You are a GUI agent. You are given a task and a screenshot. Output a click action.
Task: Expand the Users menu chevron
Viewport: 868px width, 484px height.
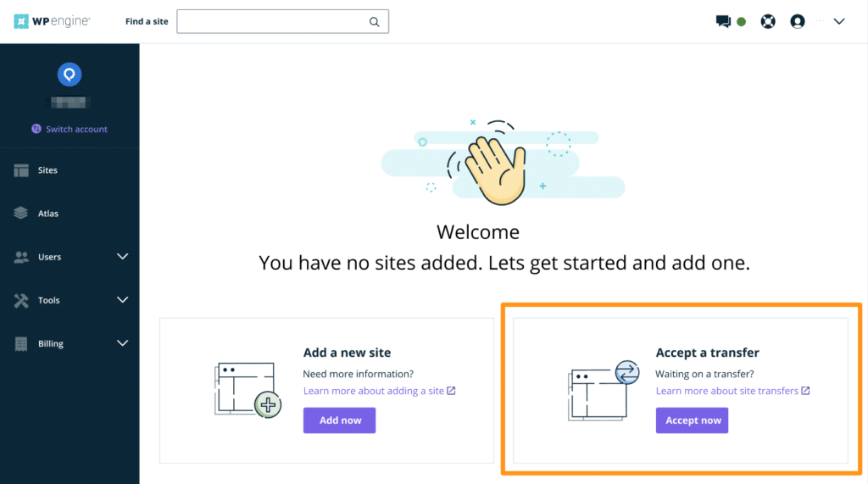(x=122, y=257)
